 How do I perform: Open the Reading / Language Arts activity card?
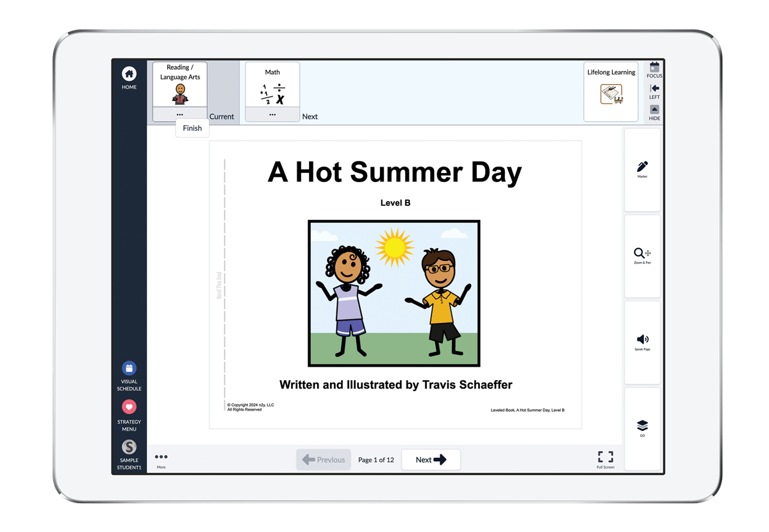point(180,85)
